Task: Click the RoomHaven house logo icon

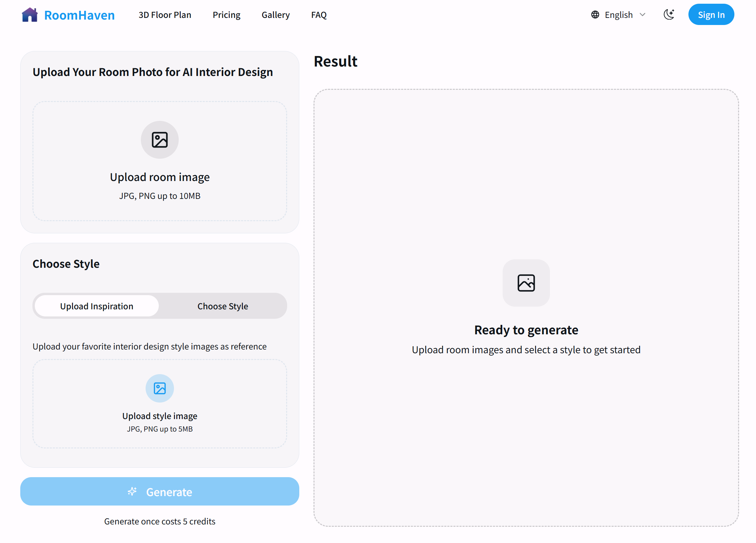Action: tap(30, 15)
